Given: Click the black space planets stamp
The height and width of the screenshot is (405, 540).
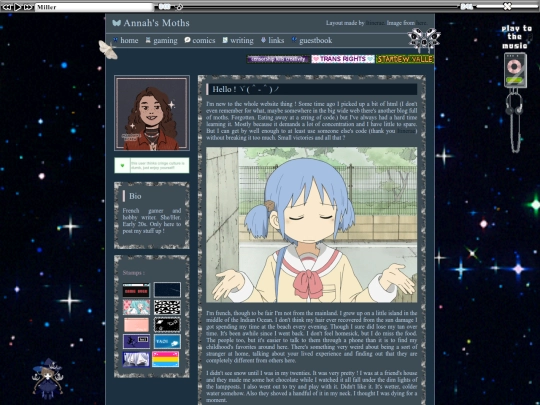Looking at the screenshot, I should [167, 325].
